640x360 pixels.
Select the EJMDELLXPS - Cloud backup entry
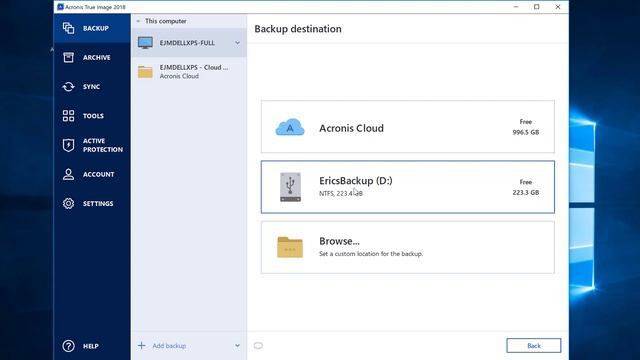pos(189,72)
